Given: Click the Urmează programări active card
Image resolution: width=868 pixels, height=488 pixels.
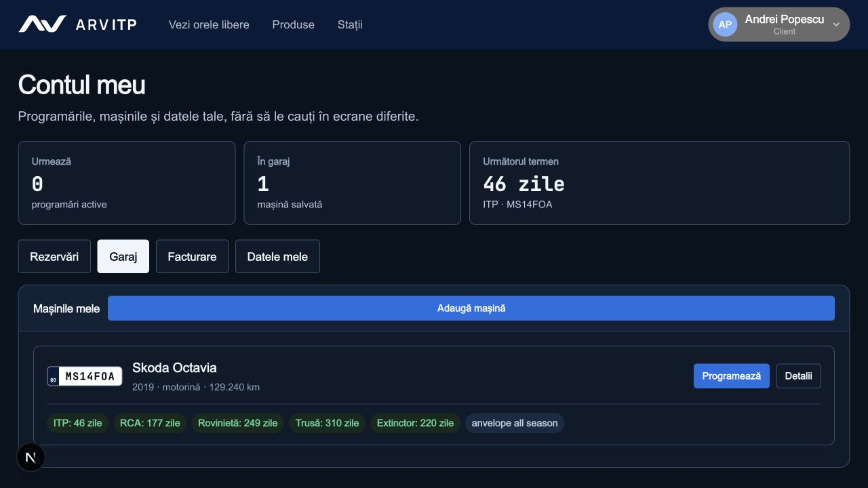Looking at the screenshot, I should coord(127,183).
